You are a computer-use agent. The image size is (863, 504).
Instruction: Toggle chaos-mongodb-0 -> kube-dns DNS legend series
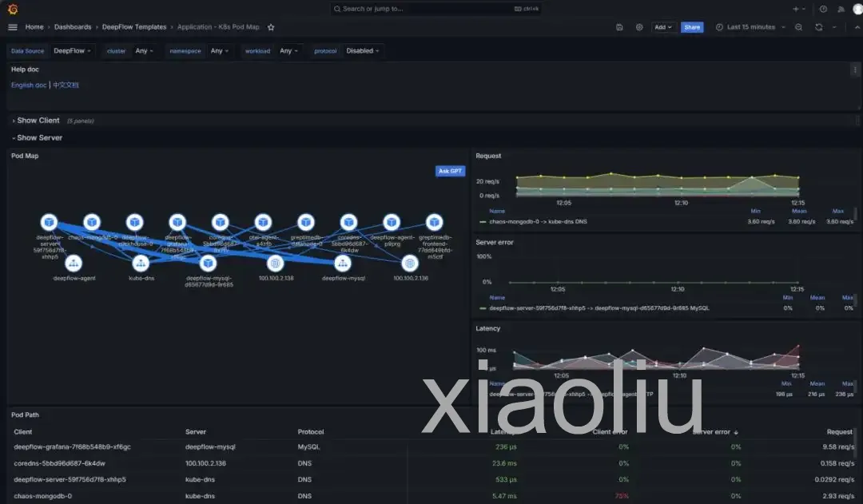pyautogui.click(x=538, y=222)
